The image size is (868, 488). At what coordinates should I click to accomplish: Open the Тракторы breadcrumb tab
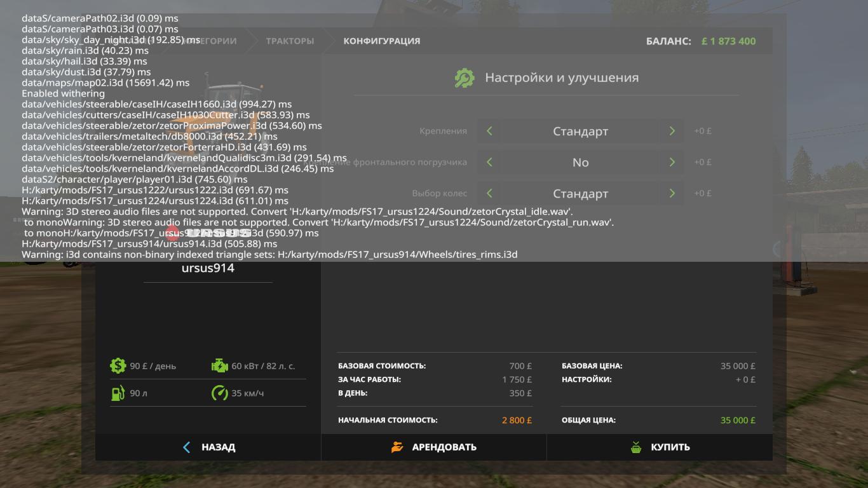290,41
